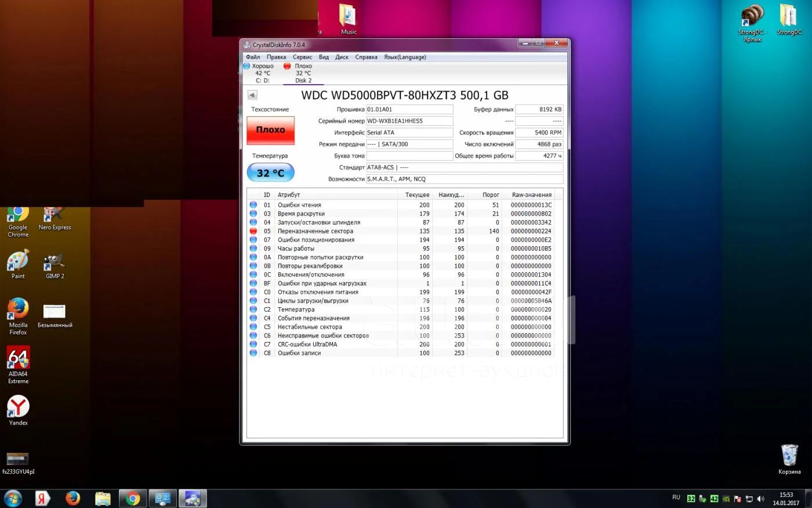Open the Nero Express desktop shortcut

pyautogui.click(x=55, y=216)
